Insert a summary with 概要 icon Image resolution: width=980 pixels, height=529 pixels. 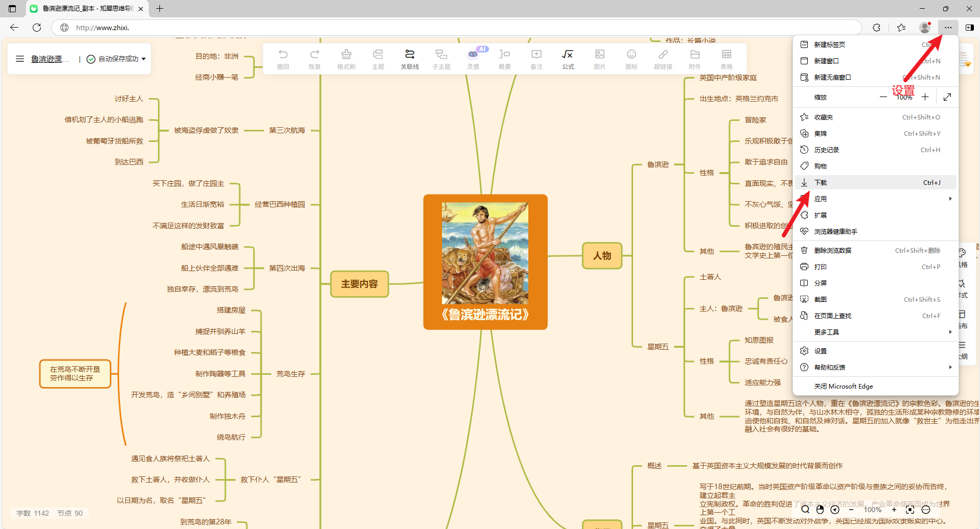(505, 59)
